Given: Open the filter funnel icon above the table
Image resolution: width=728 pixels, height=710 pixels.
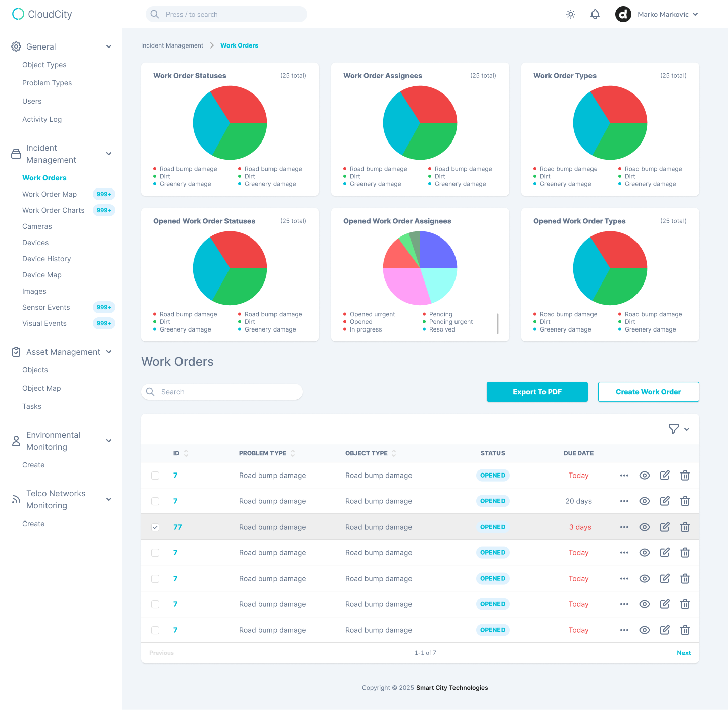Looking at the screenshot, I should click(674, 429).
